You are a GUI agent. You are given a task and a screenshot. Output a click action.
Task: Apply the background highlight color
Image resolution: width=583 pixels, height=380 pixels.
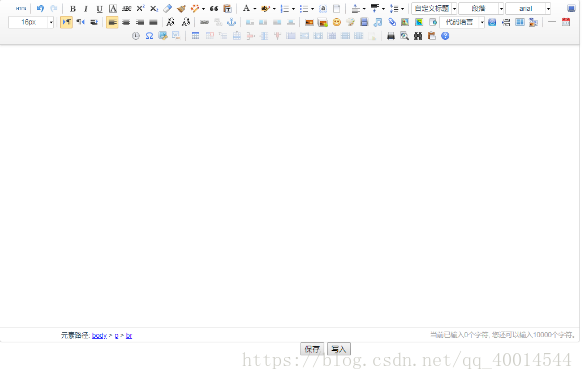[265, 9]
